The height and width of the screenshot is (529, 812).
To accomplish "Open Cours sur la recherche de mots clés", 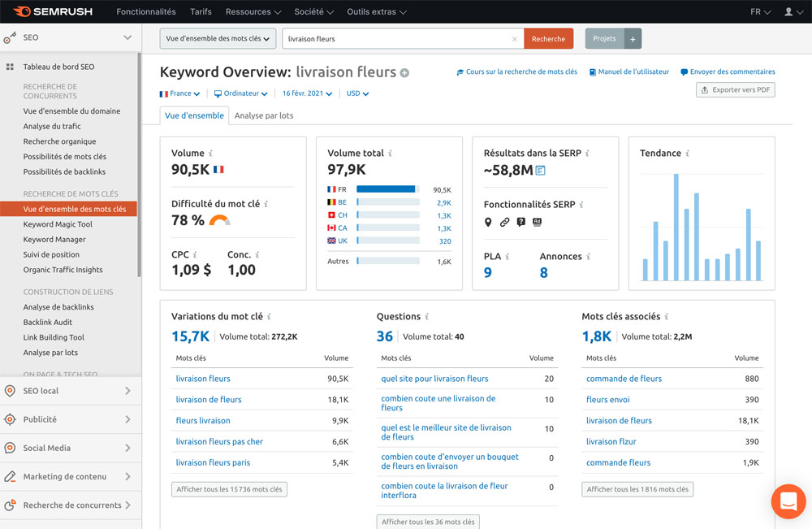I will (516, 72).
